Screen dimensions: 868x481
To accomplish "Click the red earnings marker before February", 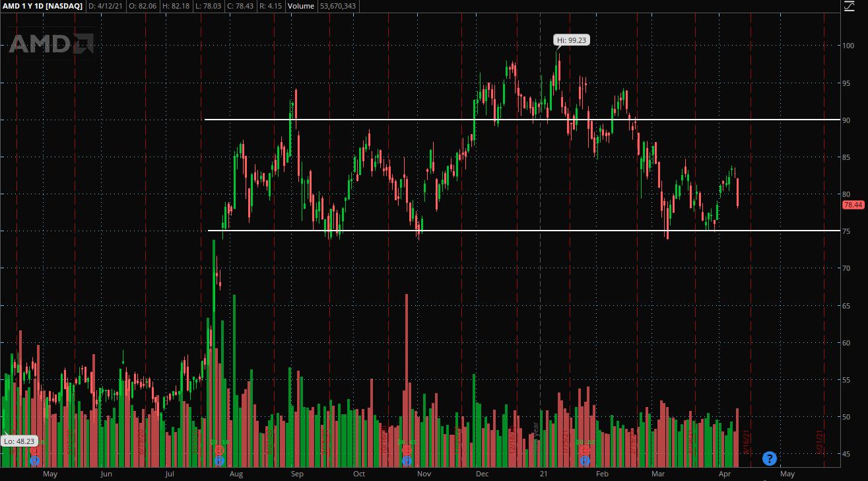I will [x=585, y=450].
